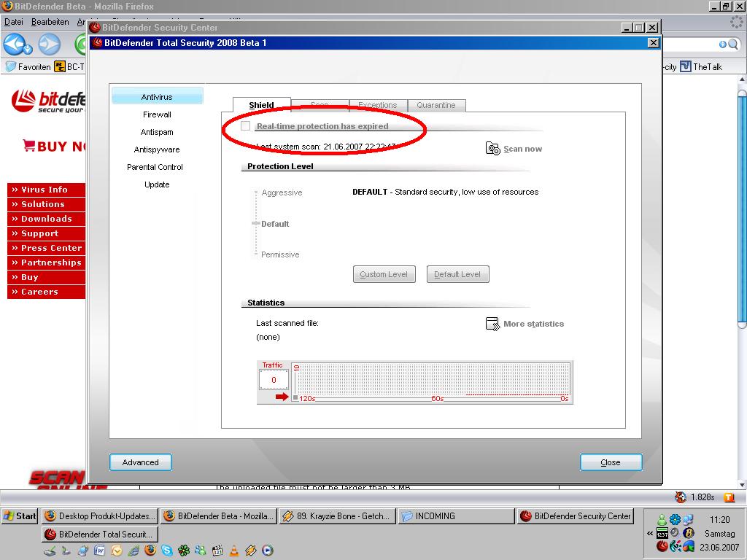747x560 pixels.
Task: Open Press Center link on webpage
Action: pos(46,248)
